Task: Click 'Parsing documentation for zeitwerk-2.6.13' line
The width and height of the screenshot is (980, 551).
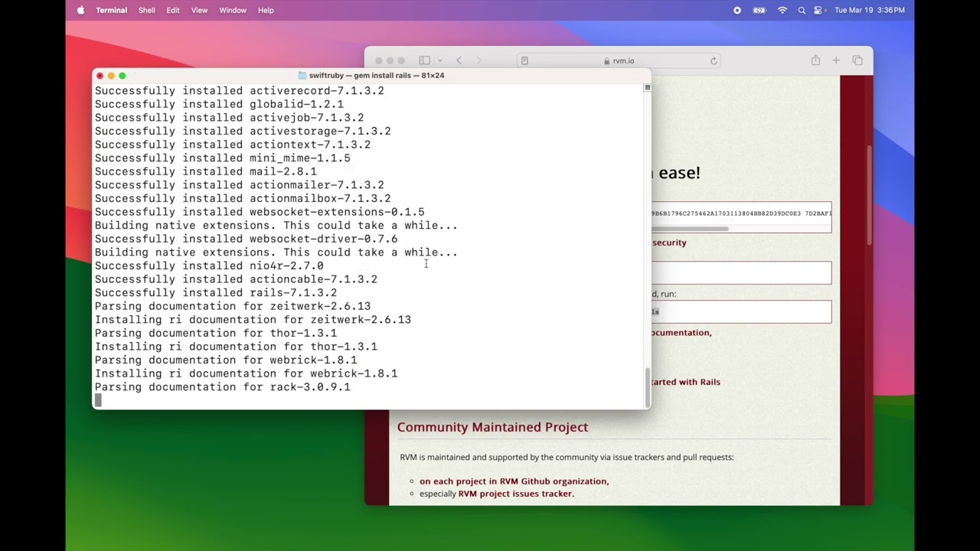Action: coord(233,306)
